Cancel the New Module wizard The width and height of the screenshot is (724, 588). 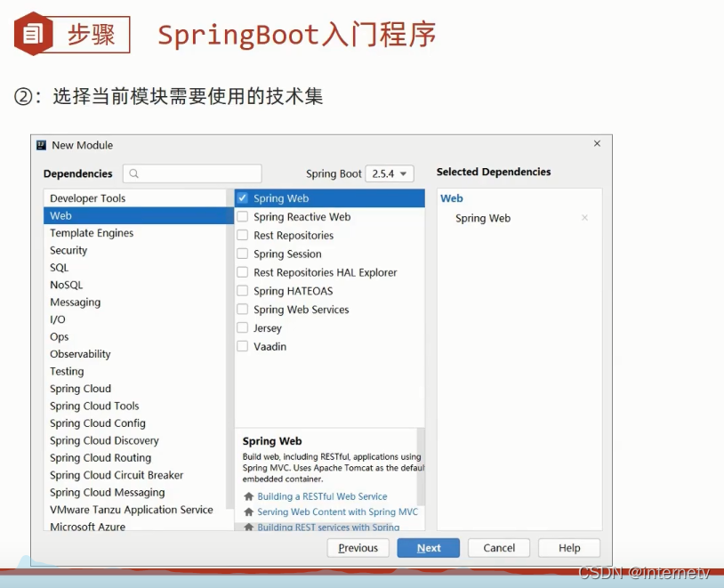click(499, 548)
